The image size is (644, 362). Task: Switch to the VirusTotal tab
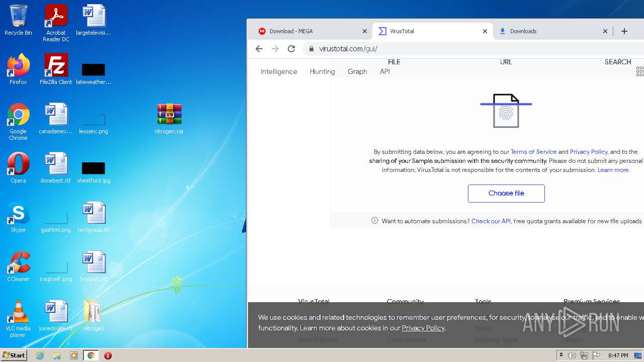(433, 31)
